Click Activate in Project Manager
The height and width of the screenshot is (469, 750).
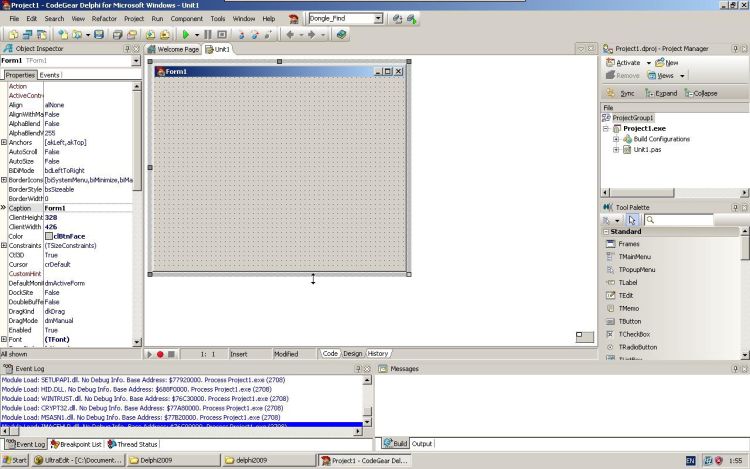[624, 63]
